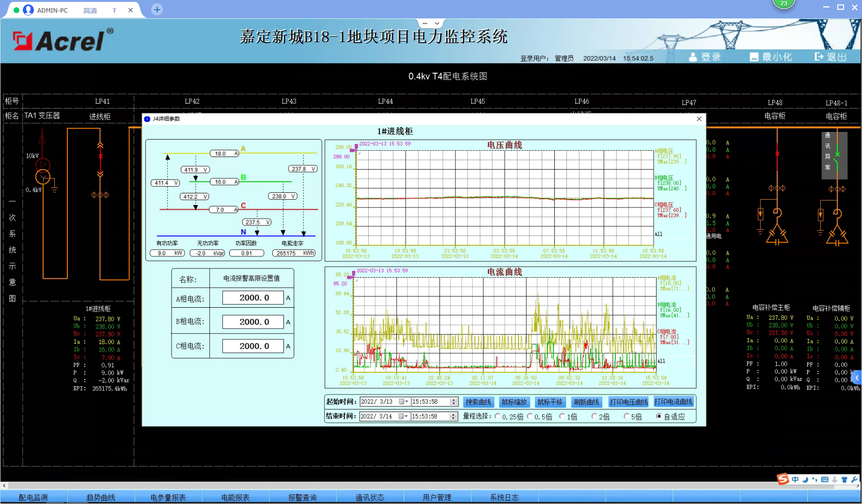Select 5倍 range option
862x504 pixels.
click(627, 416)
